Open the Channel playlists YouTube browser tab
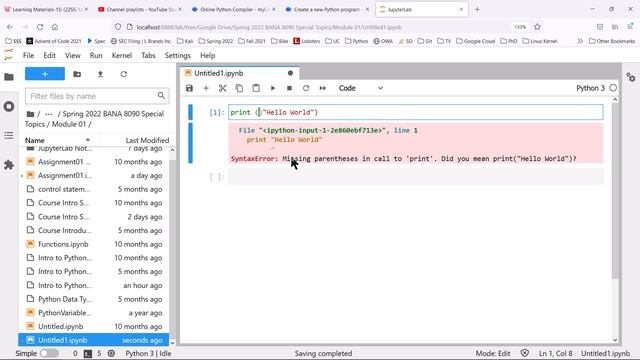 point(140,9)
